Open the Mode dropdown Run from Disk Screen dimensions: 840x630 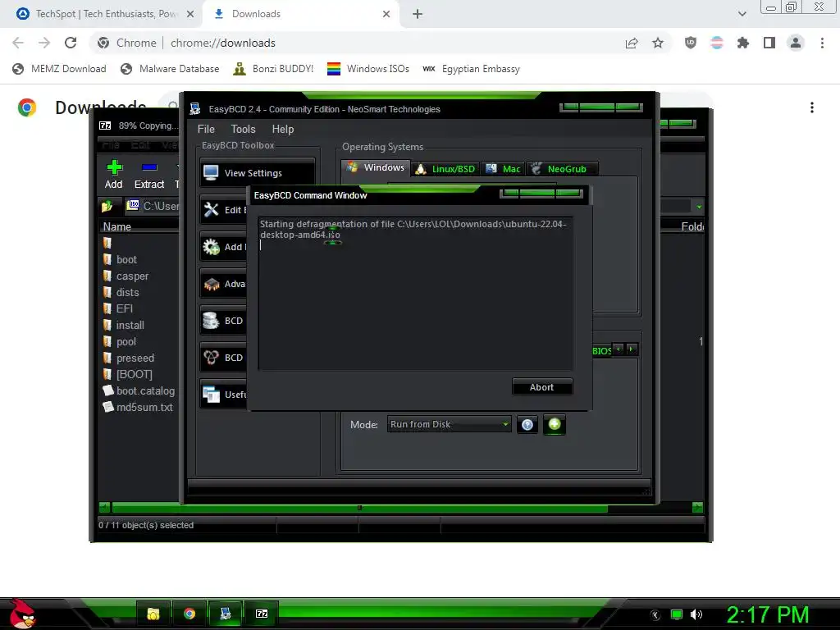(x=449, y=424)
